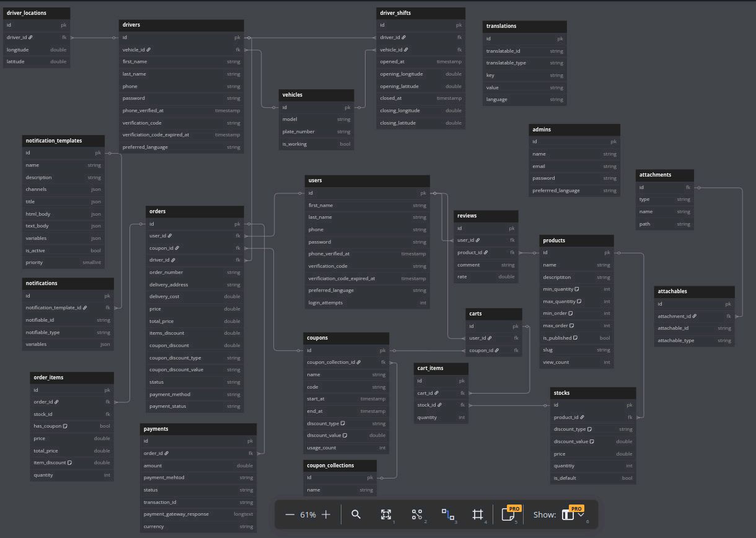Select the order_items table header

tap(72, 377)
